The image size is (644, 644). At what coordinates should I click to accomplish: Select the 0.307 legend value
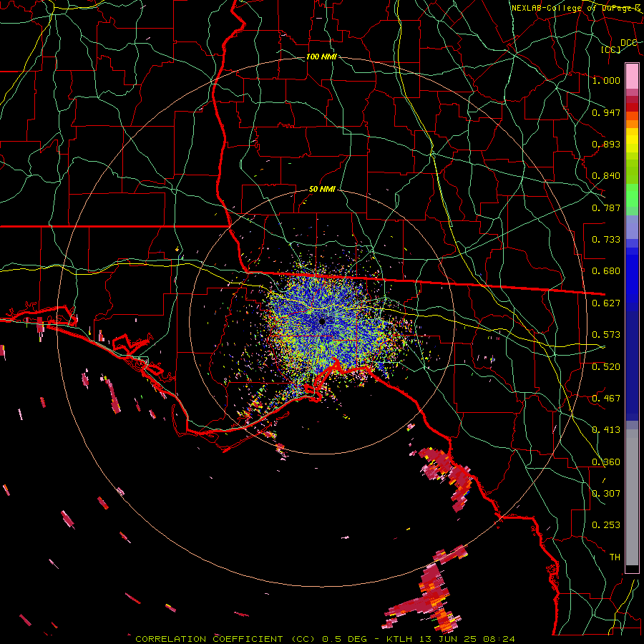(x=606, y=494)
